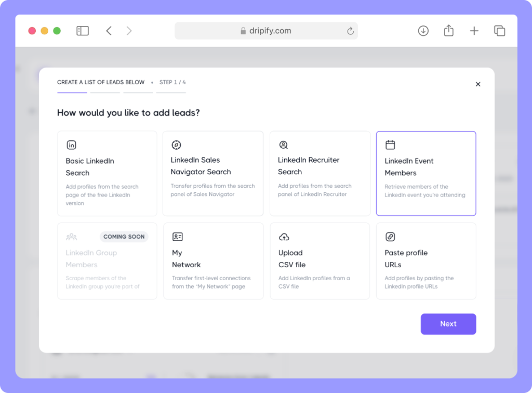
Task: Click the group people icon on Group Members card
Action: pos(71,237)
